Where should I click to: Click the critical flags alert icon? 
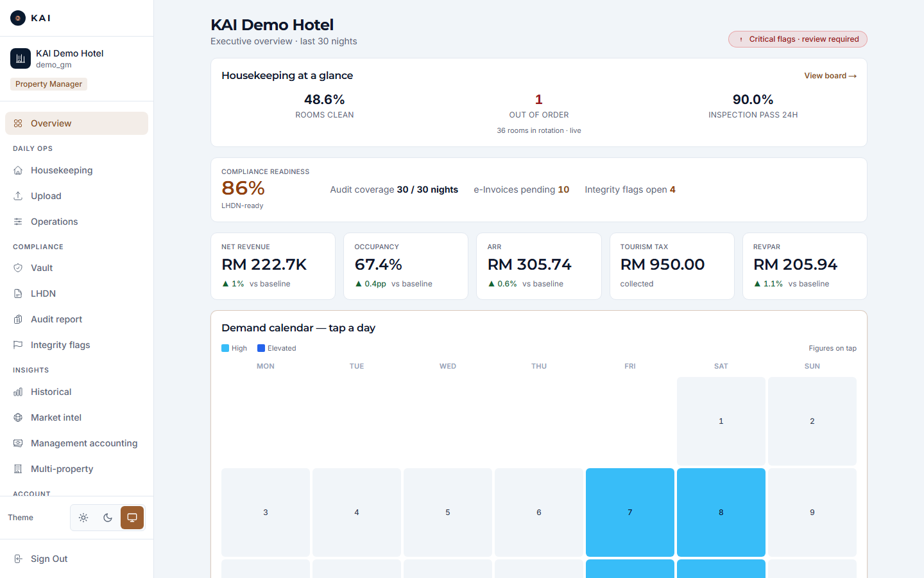coord(741,39)
